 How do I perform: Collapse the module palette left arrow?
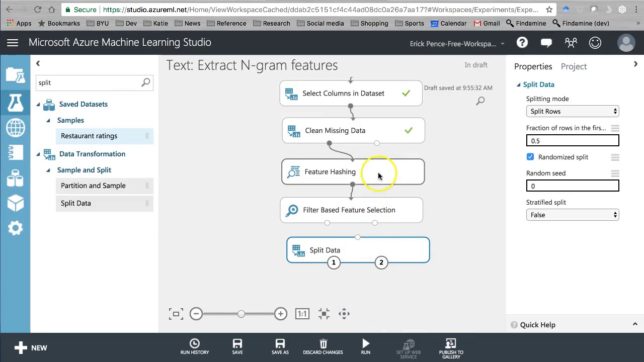(x=38, y=63)
